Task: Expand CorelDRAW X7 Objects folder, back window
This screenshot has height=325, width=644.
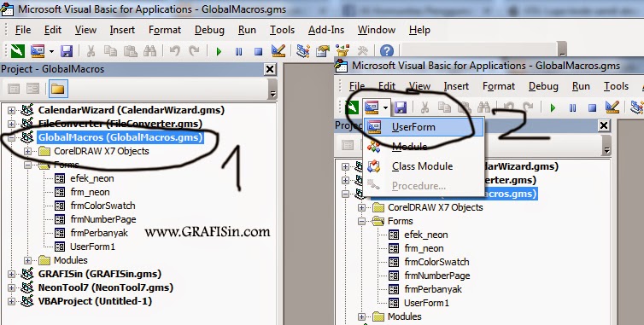Action: point(27,152)
